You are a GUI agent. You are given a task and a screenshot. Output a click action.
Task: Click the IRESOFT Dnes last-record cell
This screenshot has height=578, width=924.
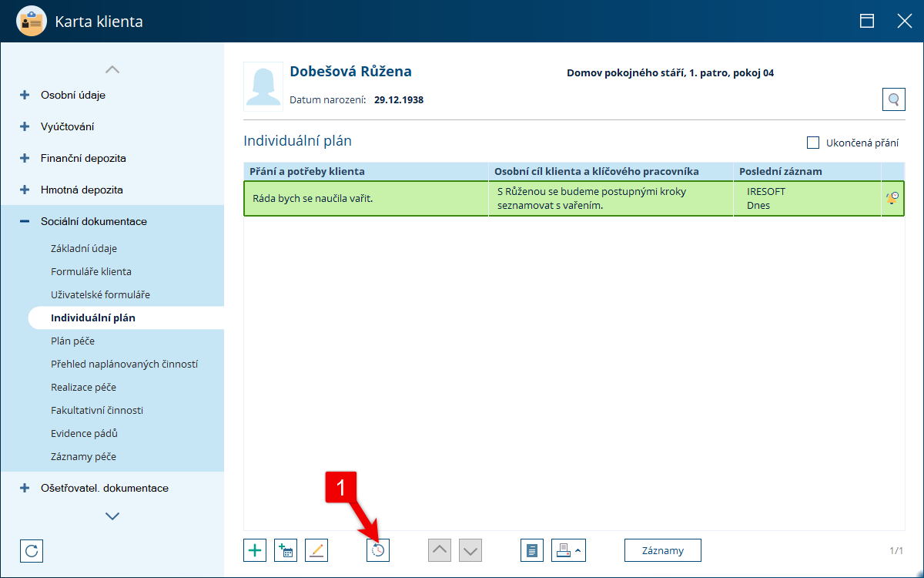click(807, 198)
